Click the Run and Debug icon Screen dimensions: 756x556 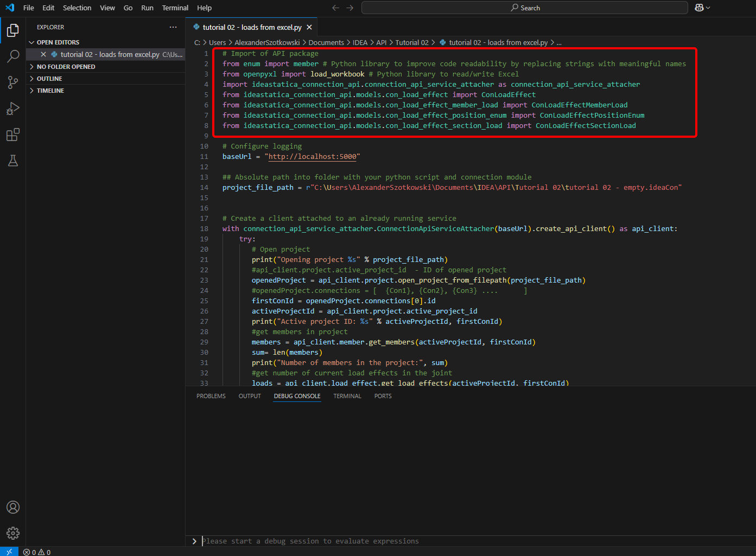pyautogui.click(x=12, y=108)
